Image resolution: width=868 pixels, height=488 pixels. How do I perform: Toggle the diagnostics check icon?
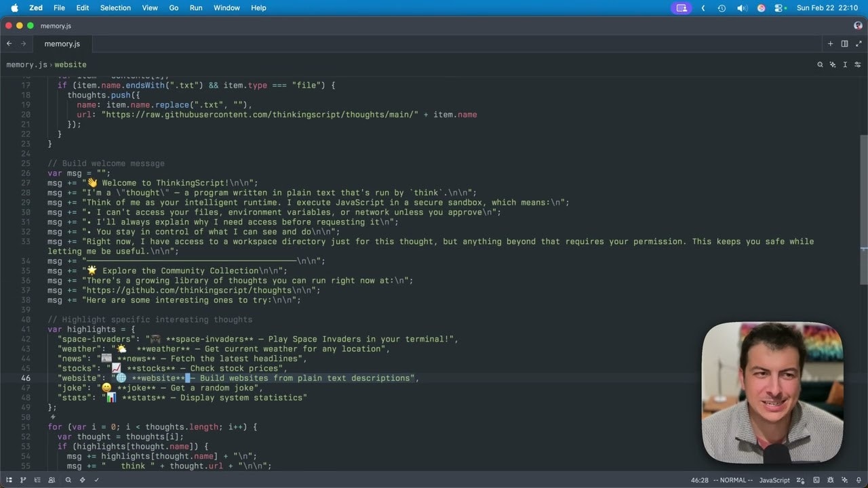click(x=96, y=480)
